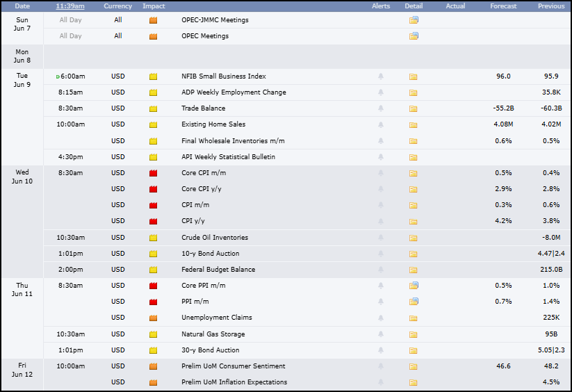Click the 225K previous value
Viewport: 572px width, 392px height.
(551, 318)
